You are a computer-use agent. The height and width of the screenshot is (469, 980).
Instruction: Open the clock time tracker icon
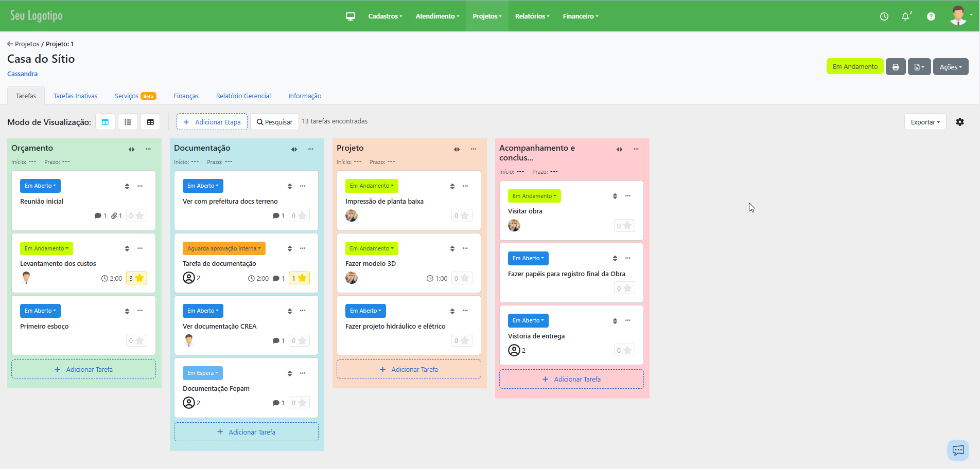[x=884, y=16]
